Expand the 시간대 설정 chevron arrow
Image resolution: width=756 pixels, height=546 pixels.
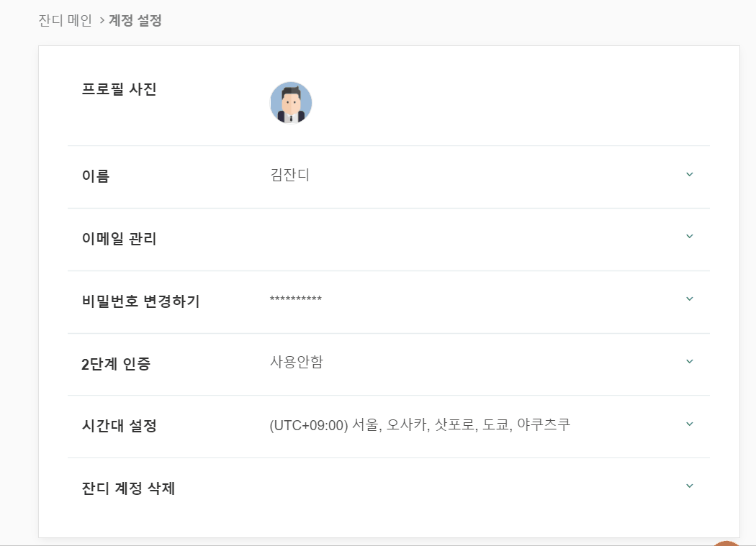[689, 424]
